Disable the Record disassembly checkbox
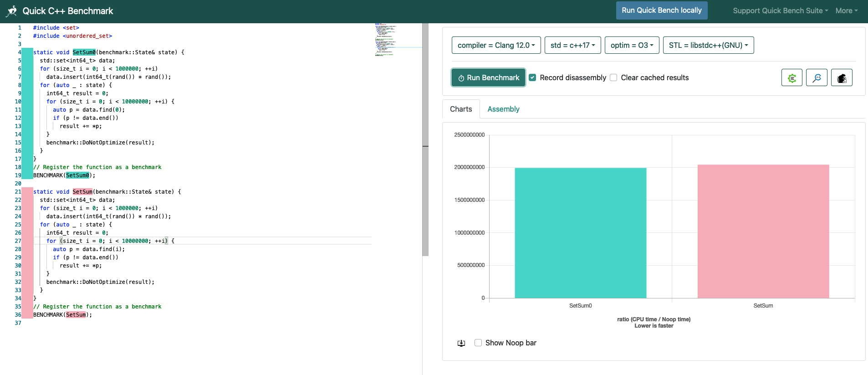This screenshot has height=375, width=868. (x=532, y=78)
